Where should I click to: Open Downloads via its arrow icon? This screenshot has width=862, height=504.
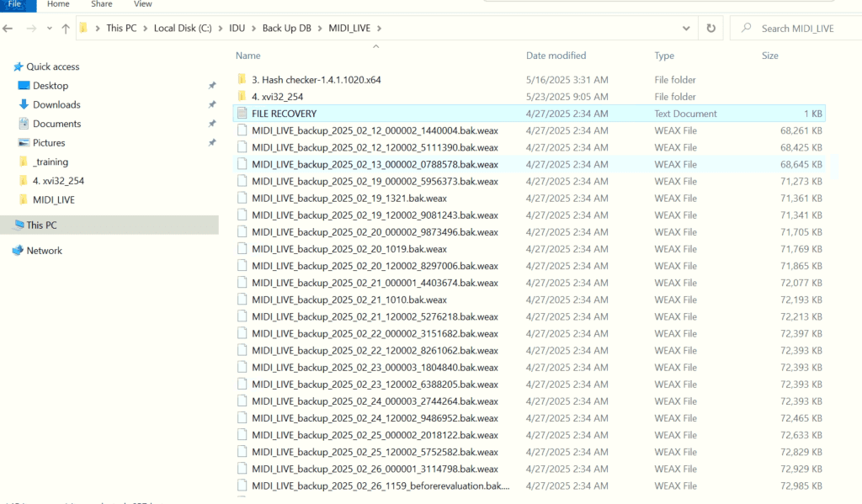(x=24, y=104)
